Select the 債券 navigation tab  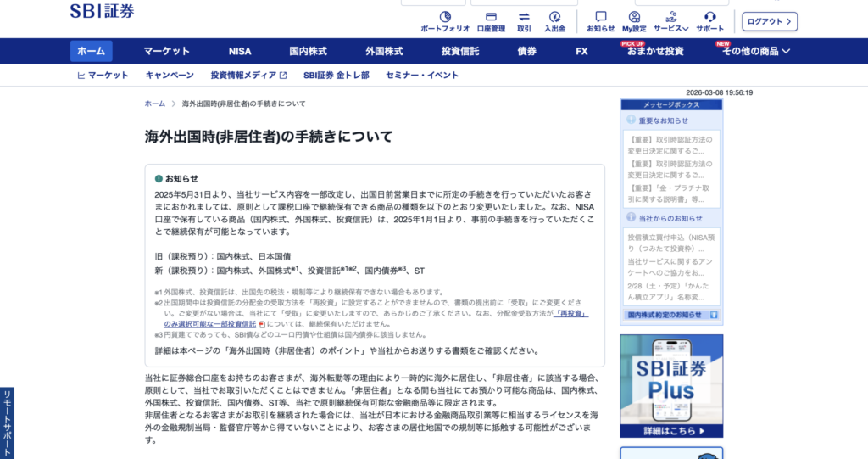click(526, 51)
